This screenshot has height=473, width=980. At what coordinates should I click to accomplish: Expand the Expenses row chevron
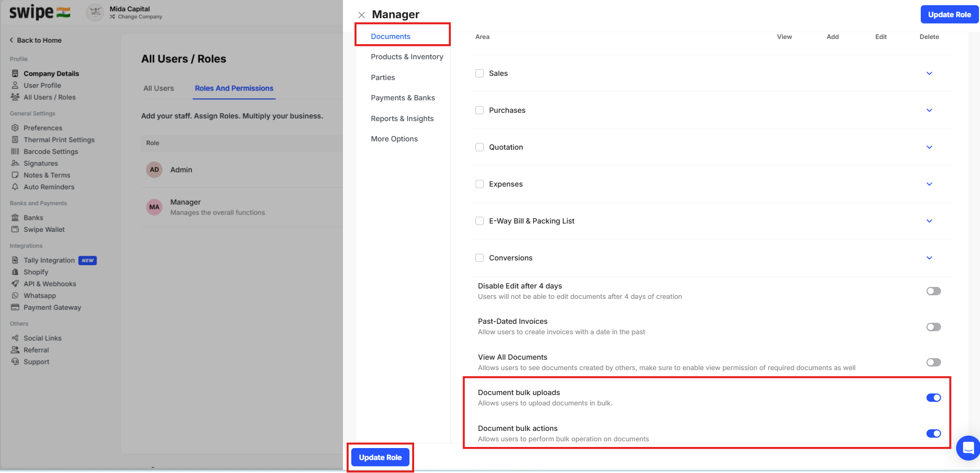point(929,184)
